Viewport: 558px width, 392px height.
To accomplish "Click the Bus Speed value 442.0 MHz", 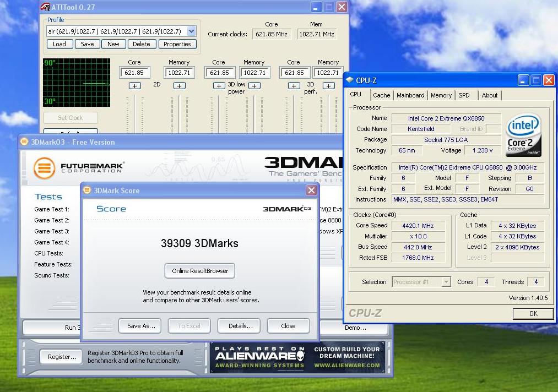I will (418, 247).
